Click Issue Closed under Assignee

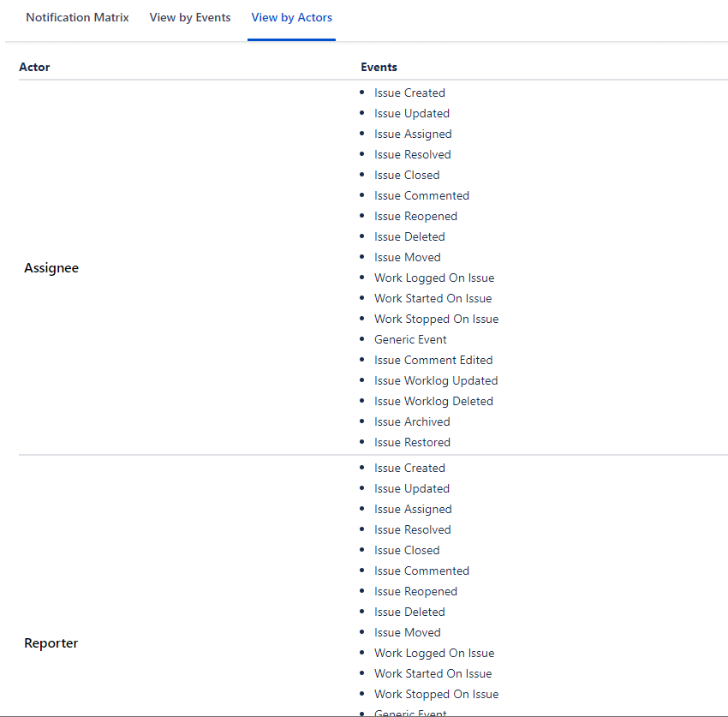coord(407,175)
